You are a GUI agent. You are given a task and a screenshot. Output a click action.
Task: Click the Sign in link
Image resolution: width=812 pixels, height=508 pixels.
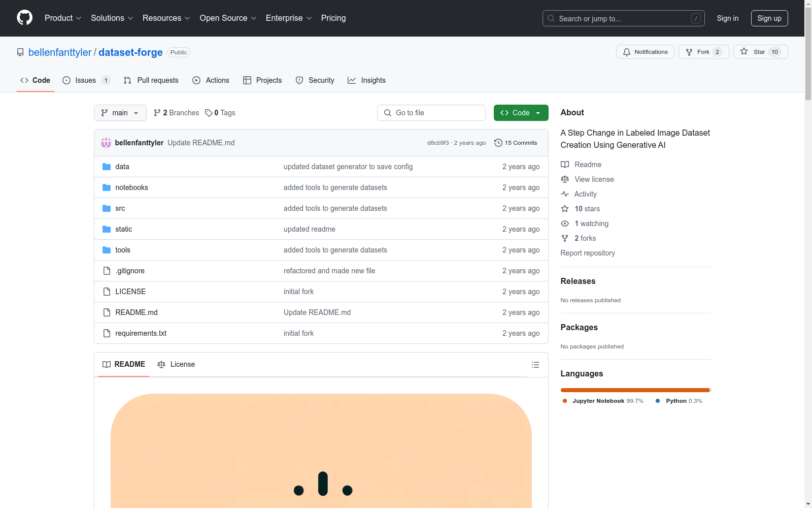pyautogui.click(x=728, y=18)
